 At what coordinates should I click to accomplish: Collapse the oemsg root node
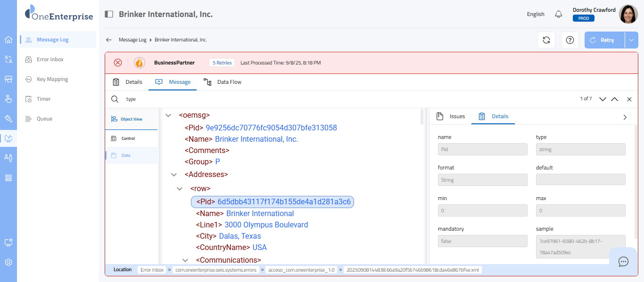(x=168, y=115)
